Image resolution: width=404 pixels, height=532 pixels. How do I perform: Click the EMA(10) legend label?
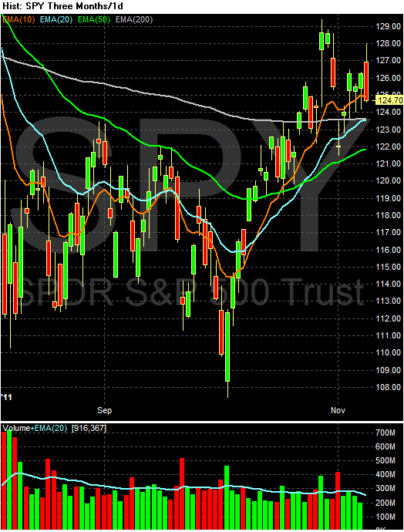pyautogui.click(x=19, y=20)
